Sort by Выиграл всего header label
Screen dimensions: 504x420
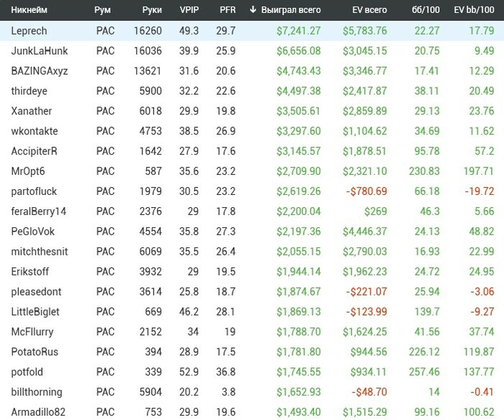point(291,10)
